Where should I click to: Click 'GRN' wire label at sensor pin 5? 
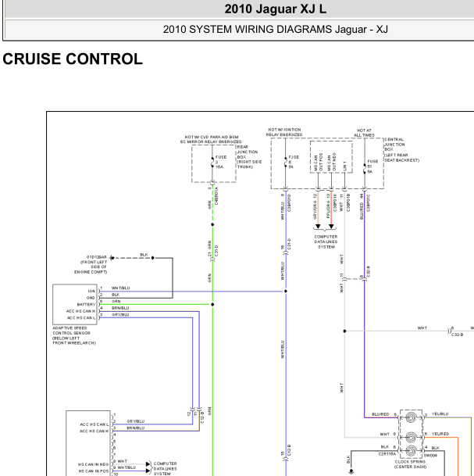[x=116, y=302]
